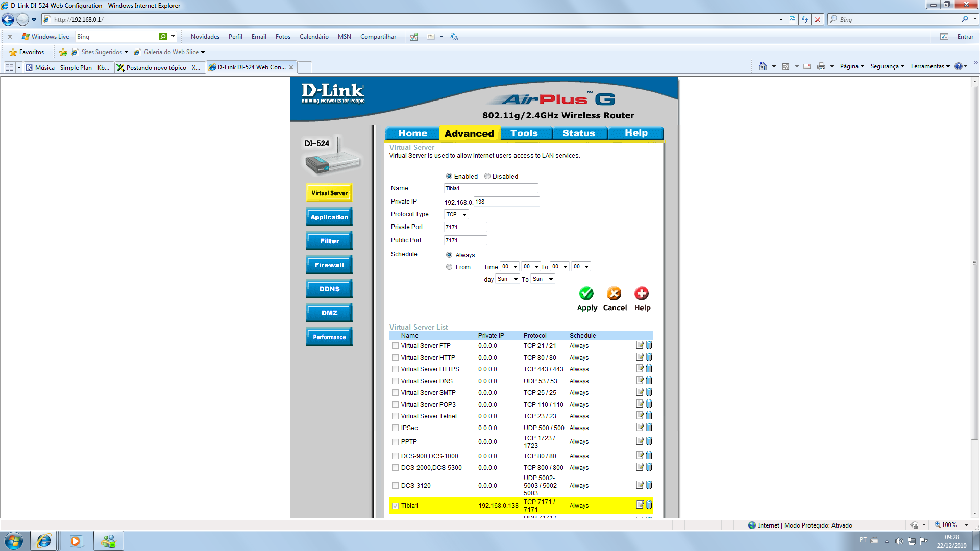Open the end time hour dropdown
Screen dimensions: 980x551
pyautogui.click(x=559, y=266)
